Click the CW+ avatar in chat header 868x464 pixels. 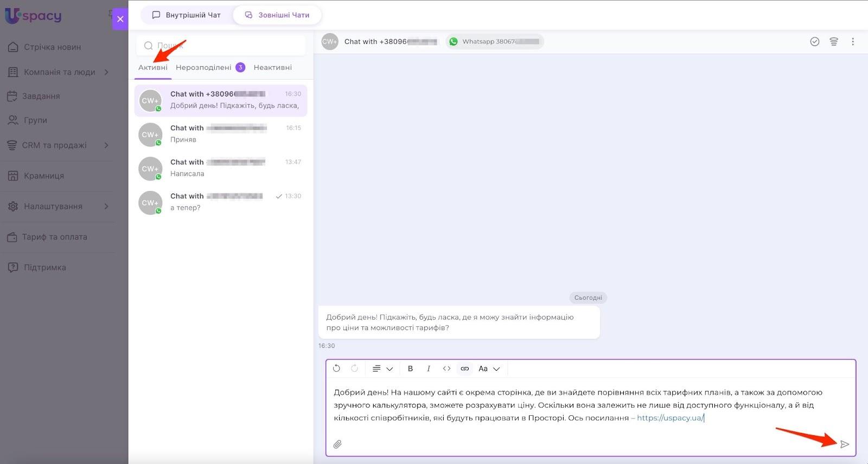(330, 42)
